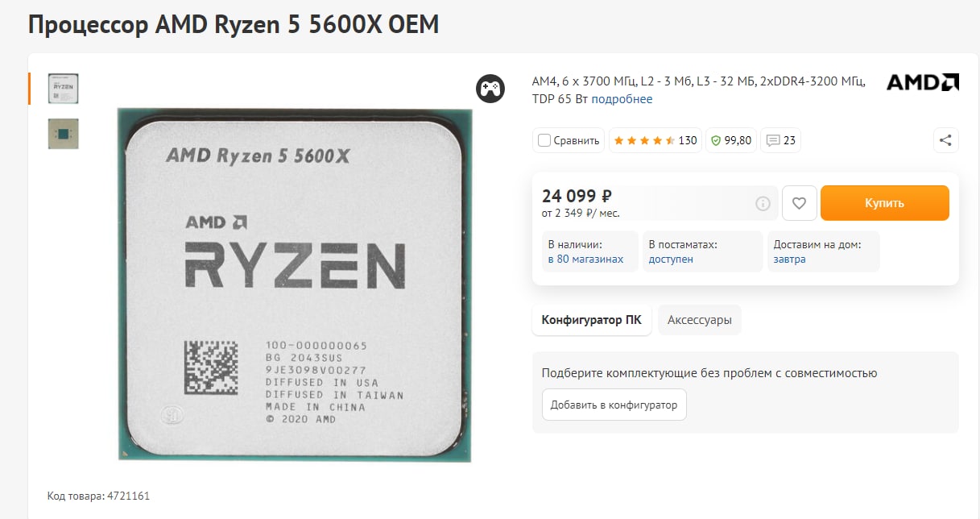Open the в 80 магазинах link

(585, 259)
